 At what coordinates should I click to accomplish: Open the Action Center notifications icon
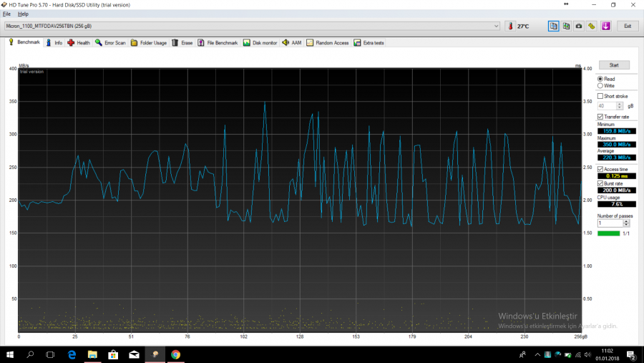(x=631, y=354)
